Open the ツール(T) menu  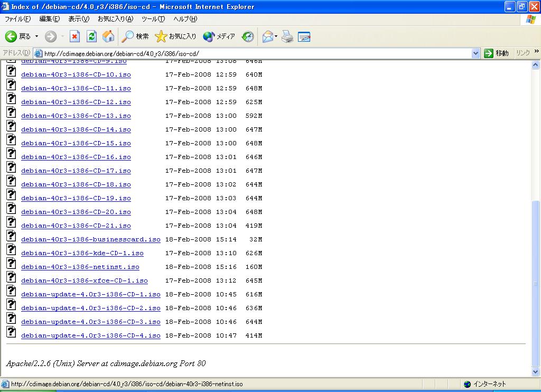point(153,19)
